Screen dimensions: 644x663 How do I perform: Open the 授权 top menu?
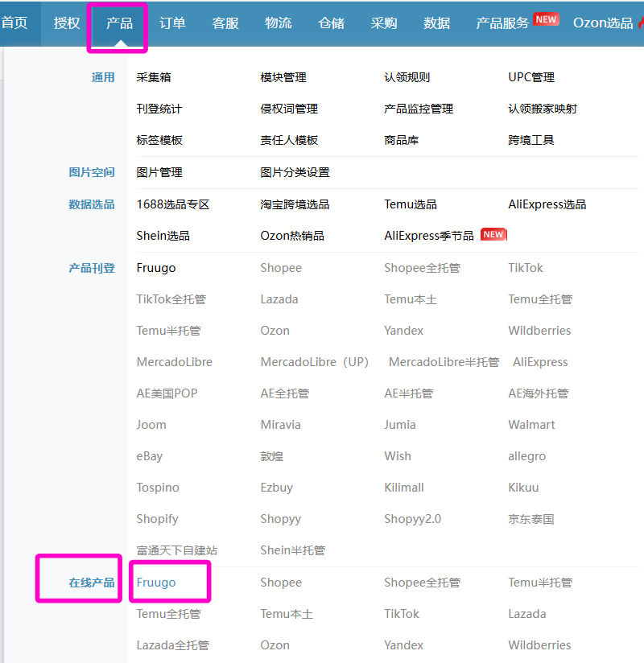tap(67, 23)
